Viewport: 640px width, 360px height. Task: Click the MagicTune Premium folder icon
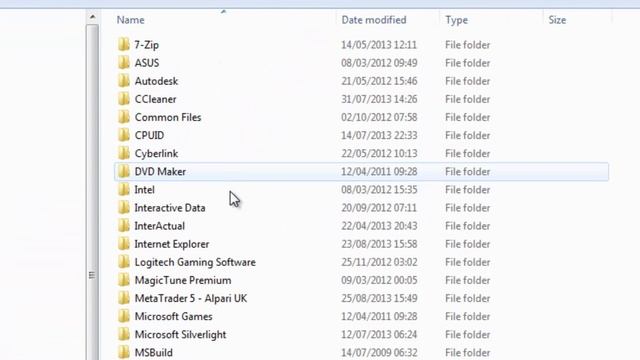click(x=124, y=280)
